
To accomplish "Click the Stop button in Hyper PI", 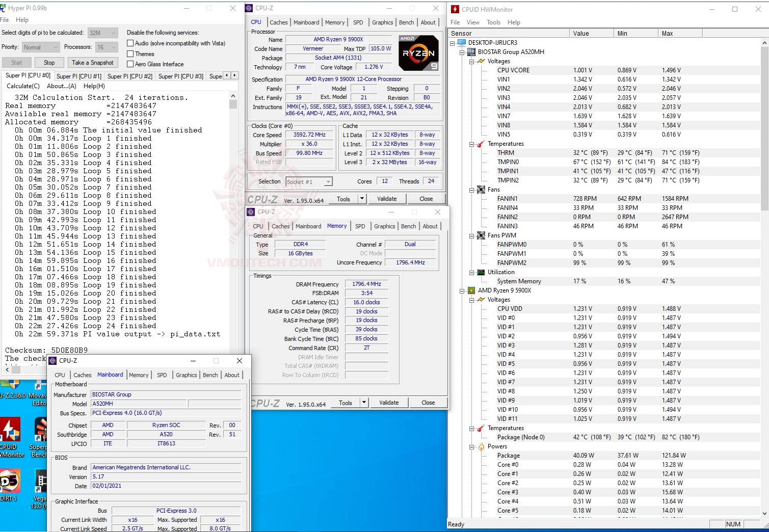I will pyautogui.click(x=49, y=63).
